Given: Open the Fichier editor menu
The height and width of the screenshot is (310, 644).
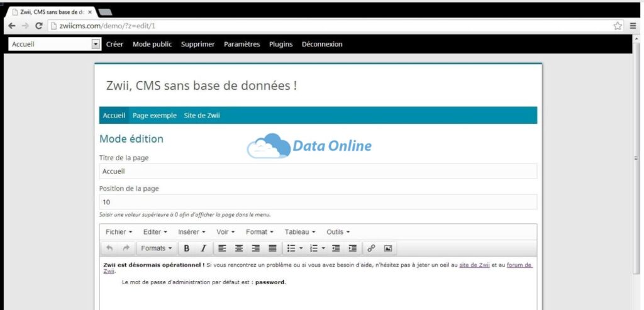Looking at the screenshot, I should 119,232.
